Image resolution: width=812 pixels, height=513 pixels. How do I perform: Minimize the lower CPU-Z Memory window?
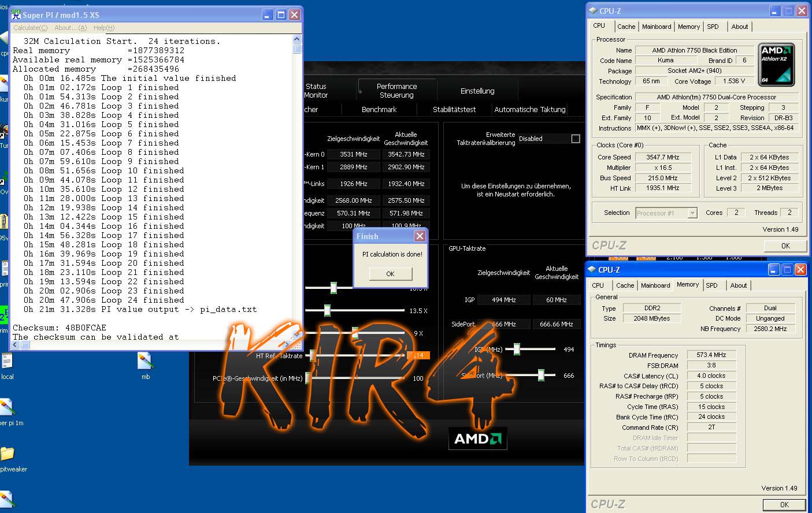tap(774, 270)
